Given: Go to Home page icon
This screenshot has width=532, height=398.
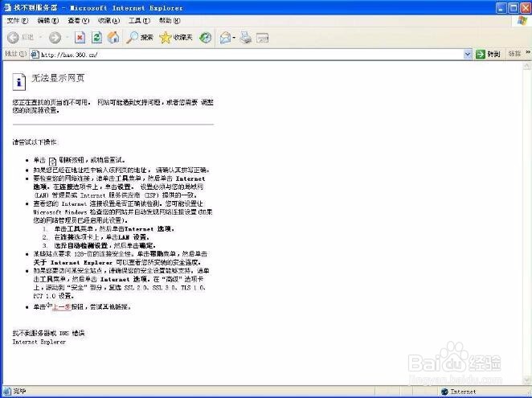Looking at the screenshot, I should point(113,37).
